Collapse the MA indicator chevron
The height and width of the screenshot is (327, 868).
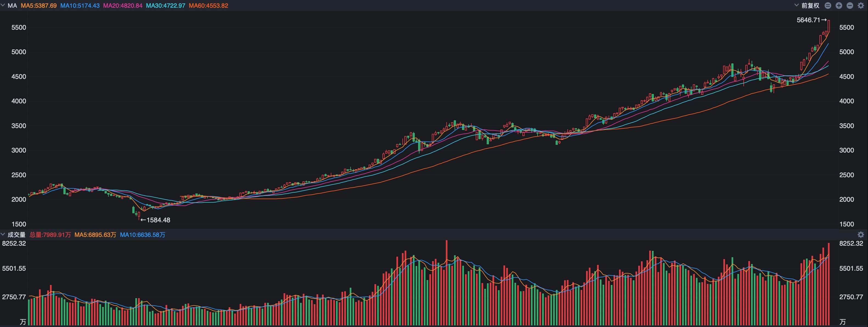click(x=3, y=5)
